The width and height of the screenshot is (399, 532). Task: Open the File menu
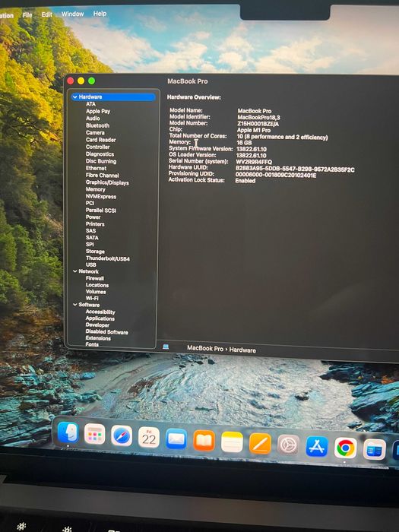click(x=27, y=15)
